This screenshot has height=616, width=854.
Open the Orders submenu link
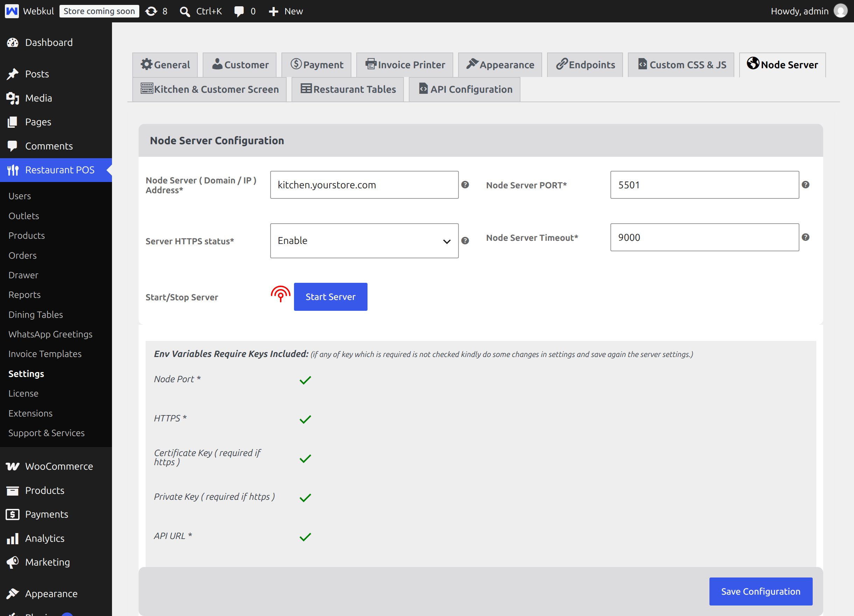point(22,255)
